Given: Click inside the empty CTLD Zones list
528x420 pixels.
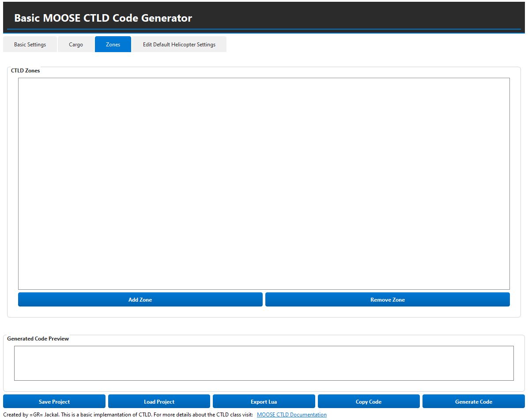Looking at the screenshot, I should (264, 183).
